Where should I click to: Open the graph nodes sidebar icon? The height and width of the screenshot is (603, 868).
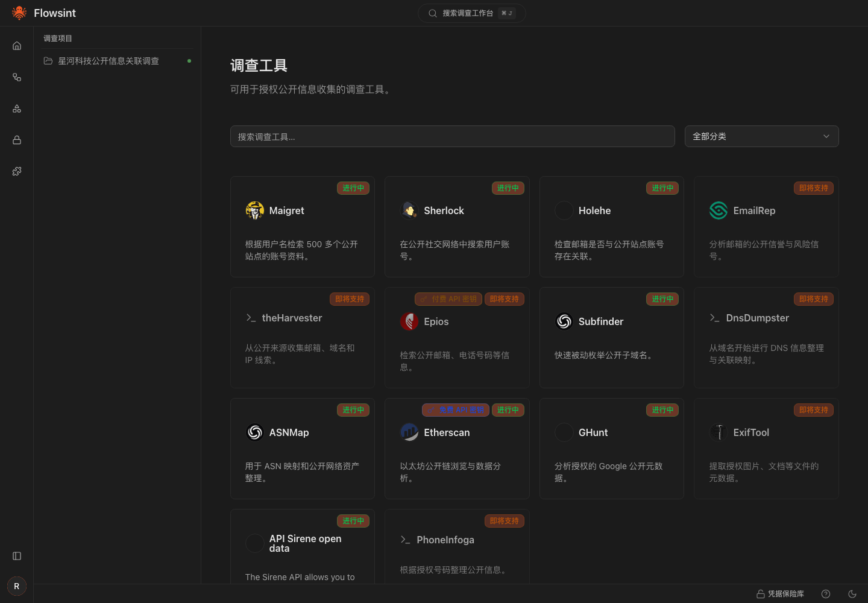coord(17,77)
